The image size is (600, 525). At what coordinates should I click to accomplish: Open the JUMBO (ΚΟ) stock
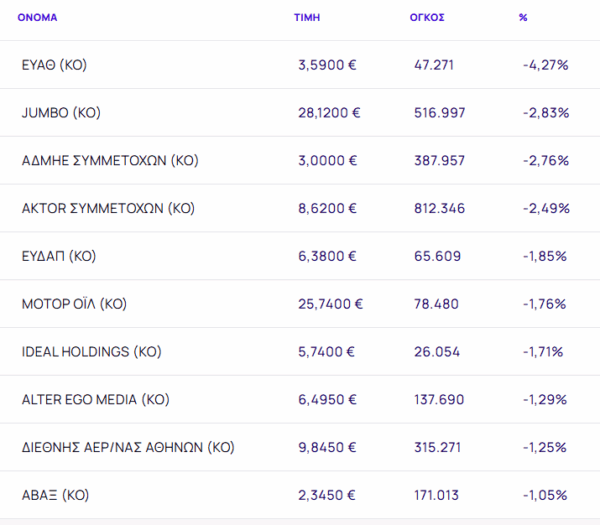click(61, 113)
